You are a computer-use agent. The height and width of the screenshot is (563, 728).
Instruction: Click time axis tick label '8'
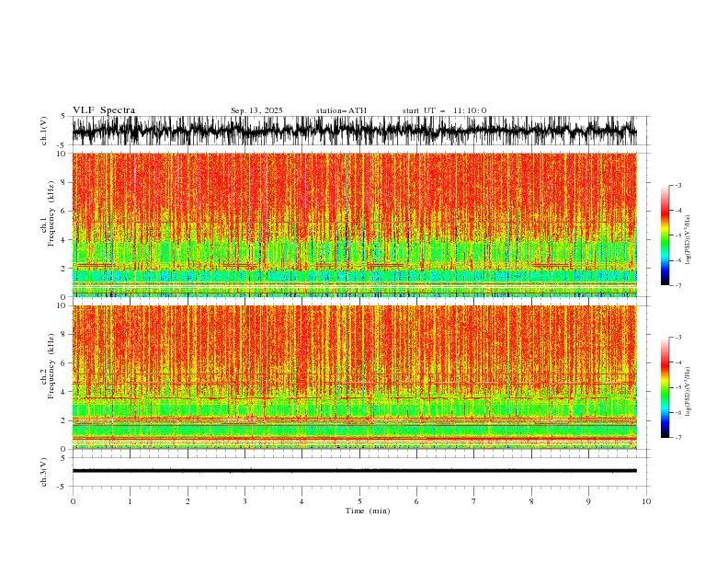531,501
